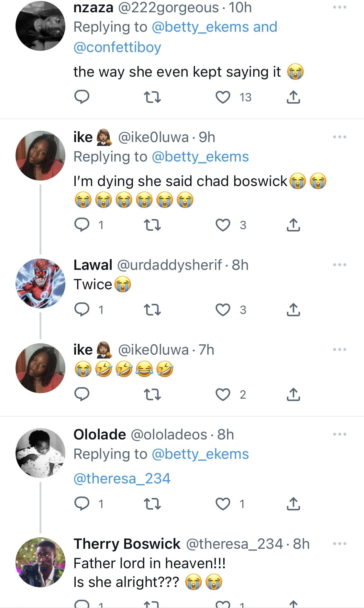Like nzaza's tweet with 13 likes
Viewport: 364px width, 608px height.
point(223,97)
